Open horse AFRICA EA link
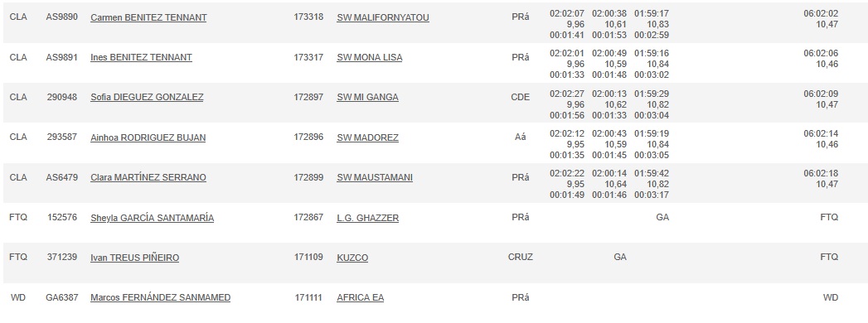This screenshot has height=323, width=868. tap(360, 297)
